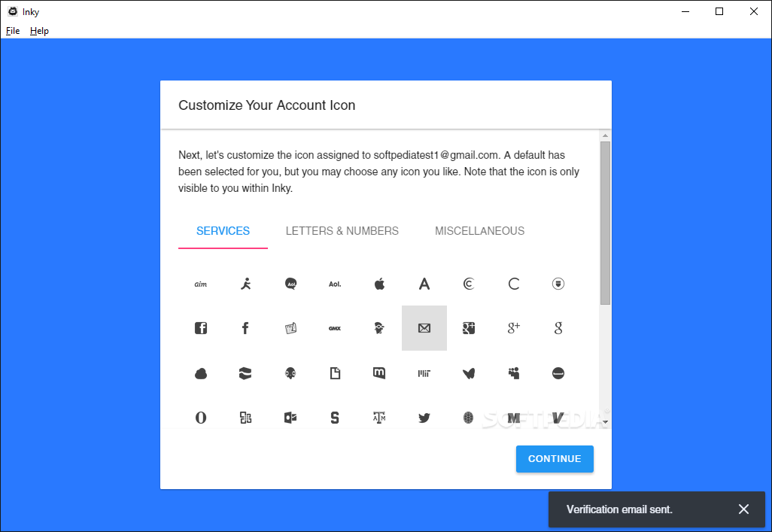Image resolution: width=772 pixels, height=532 pixels.
Task: Pick the Outlook icon
Action: tap(290, 418)
